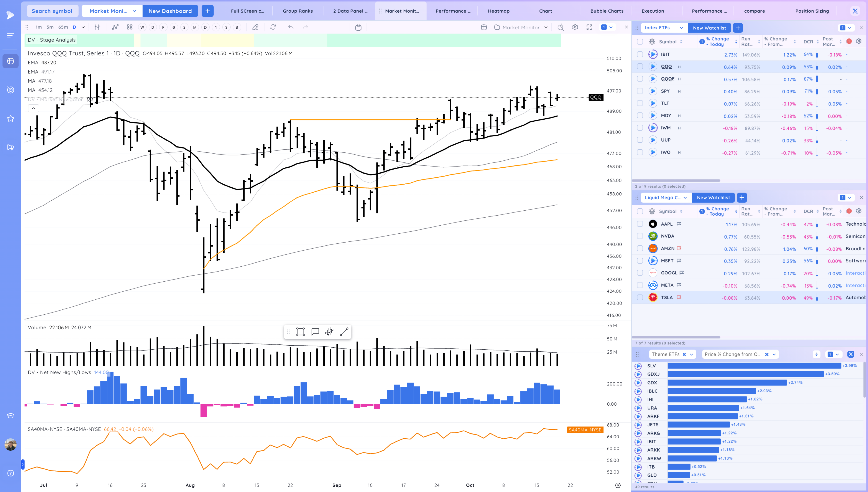Open the calendar date picker icon
868x492 pixels.
358,27
